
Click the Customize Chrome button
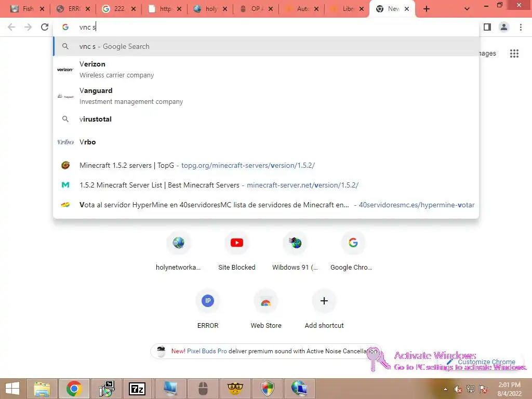[x=482, y=362]
